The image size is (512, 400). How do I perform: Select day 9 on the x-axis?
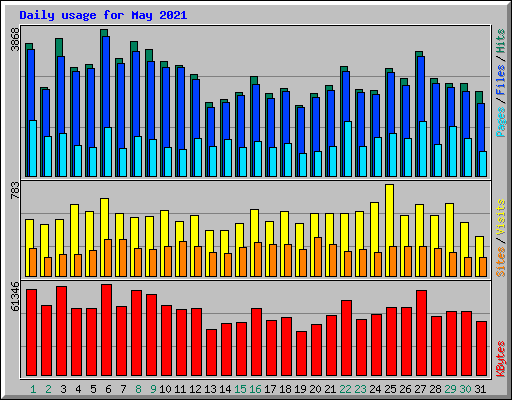(x=153, y=389)
